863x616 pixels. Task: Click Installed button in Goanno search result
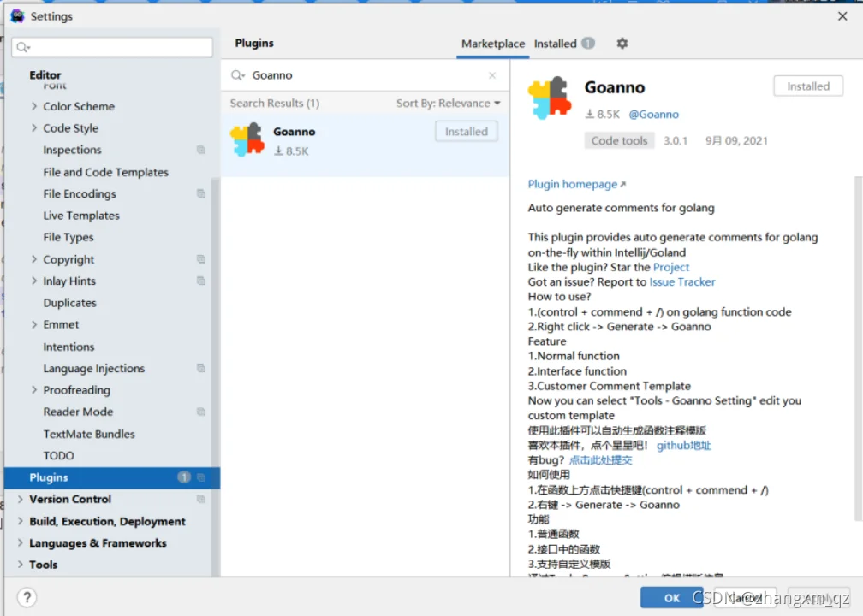pyautogui.click(x=466, y=132)
